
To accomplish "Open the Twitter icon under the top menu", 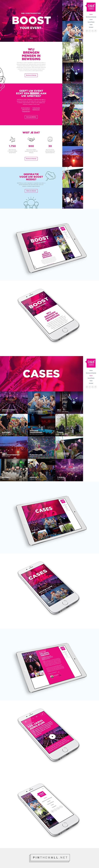I will pyautogui.click(x=87, y=31).
